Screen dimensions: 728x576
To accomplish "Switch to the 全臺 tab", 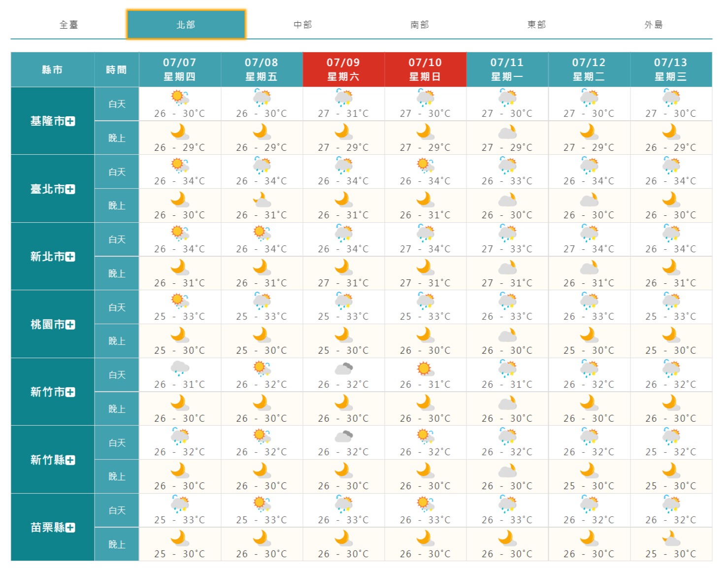I will click(x=68, y=25).
